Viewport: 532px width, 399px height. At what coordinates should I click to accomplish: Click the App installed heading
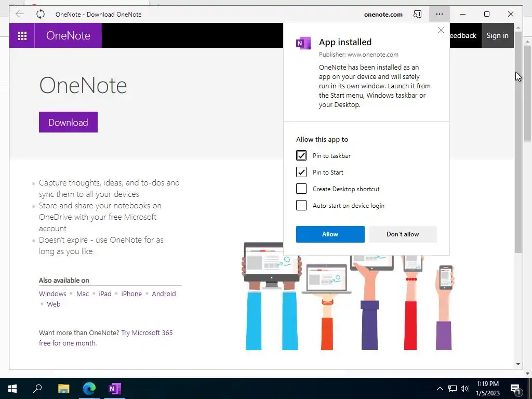[345, 42]
